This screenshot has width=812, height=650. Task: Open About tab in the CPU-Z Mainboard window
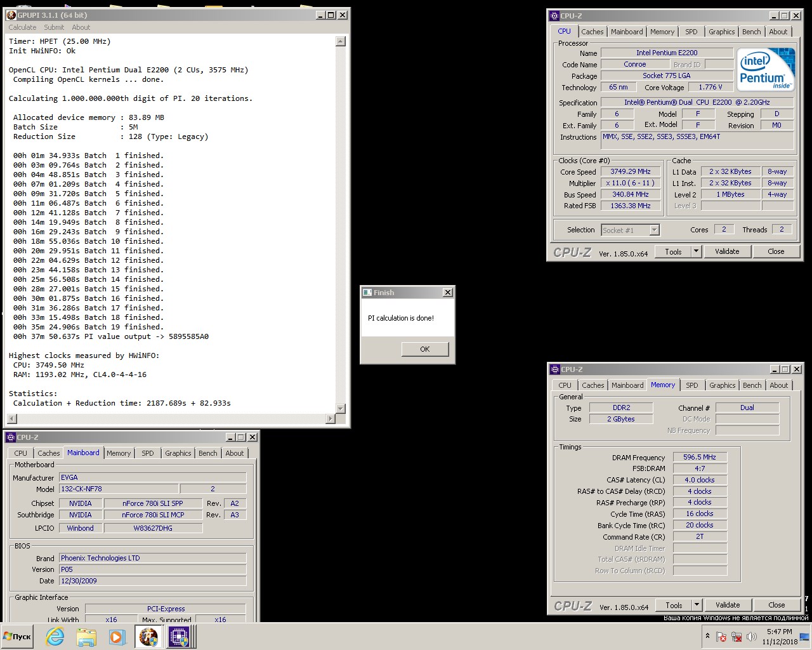pos(235,453)
